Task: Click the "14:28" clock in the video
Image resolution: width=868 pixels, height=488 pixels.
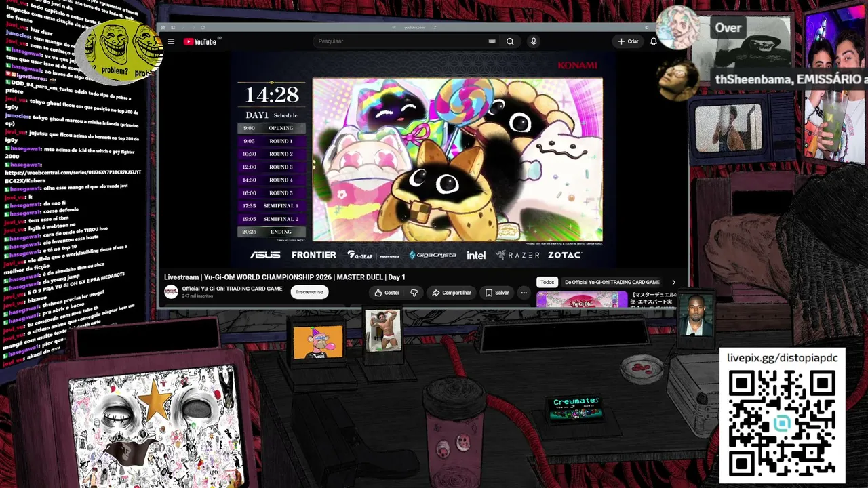Action: (271, 94)
